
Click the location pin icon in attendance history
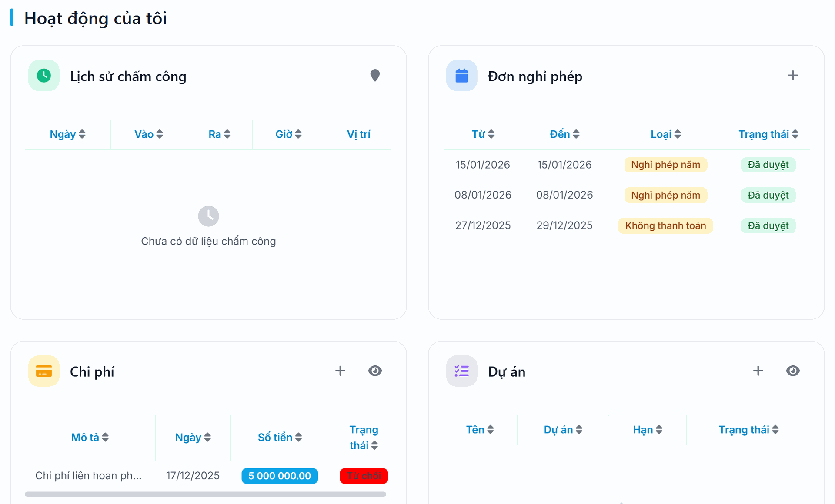point(375,76)
